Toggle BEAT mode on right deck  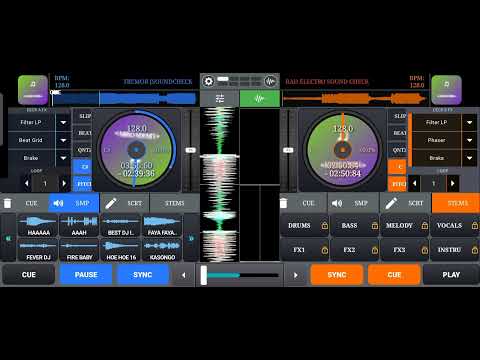(x=397, y=133)
